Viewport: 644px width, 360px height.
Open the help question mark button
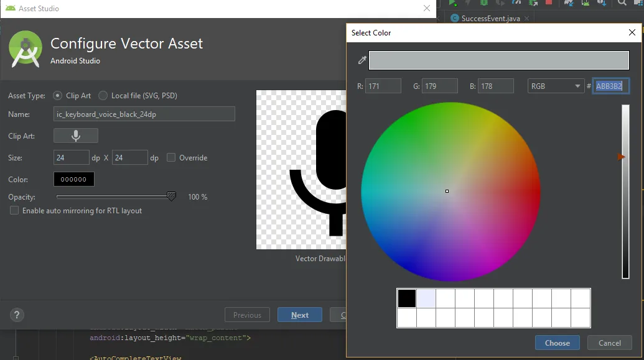point(17,315)
